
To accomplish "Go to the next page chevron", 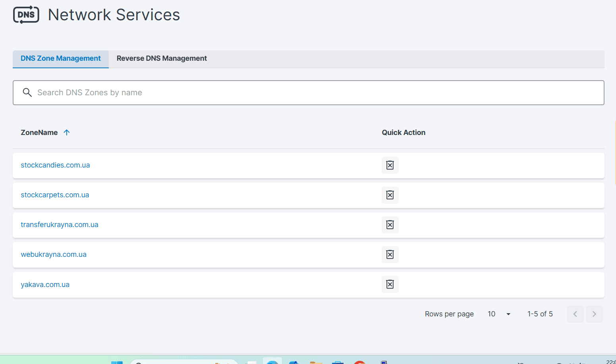I will (594, 314).
